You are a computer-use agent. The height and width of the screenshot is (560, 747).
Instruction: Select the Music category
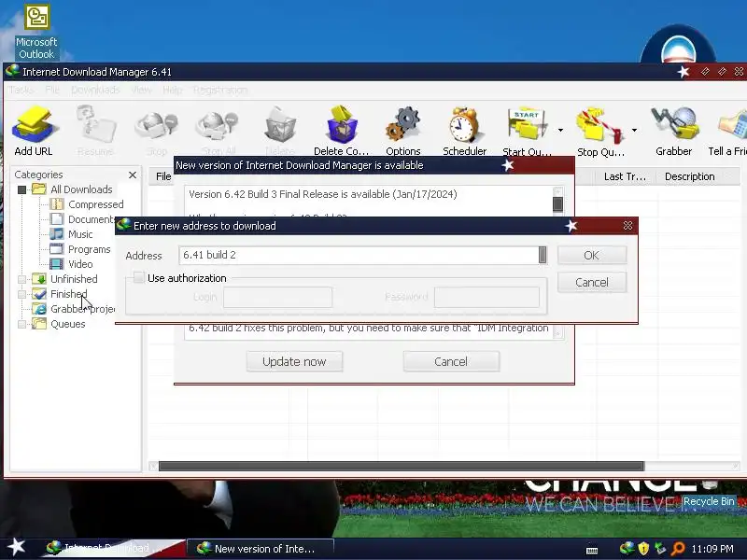[80, 234]
